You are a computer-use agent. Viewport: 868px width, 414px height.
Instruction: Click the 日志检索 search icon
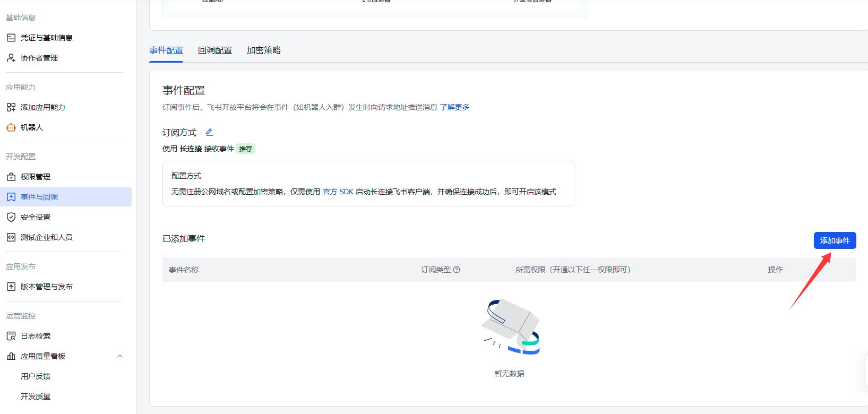11,336
